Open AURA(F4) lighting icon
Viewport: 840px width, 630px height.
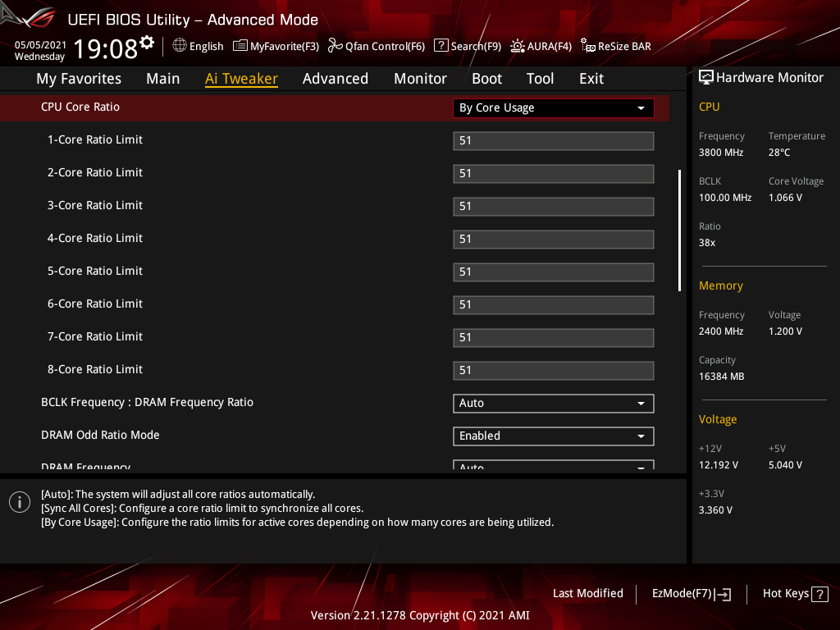tap(517, 46)
